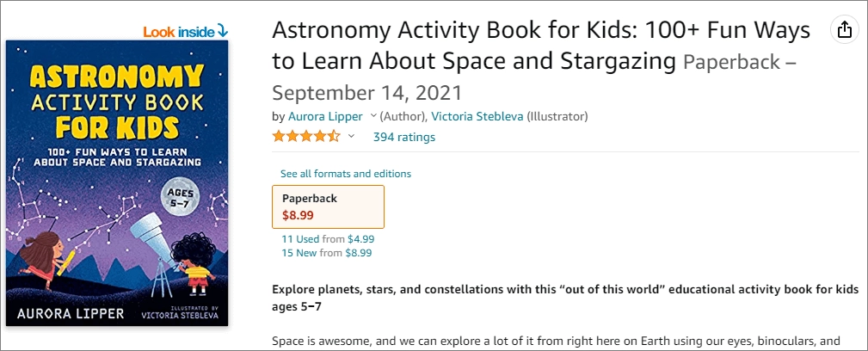
Task: Open the Victoria Stebleva illustrator link
Action: pyautogui.click(x=477, y=116)
